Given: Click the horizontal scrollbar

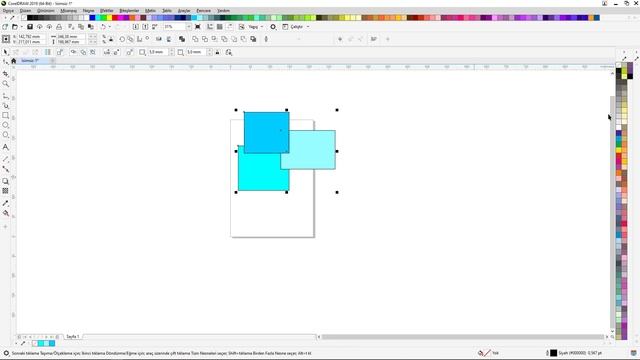Looking at the screenshot, I should [462, 337].
